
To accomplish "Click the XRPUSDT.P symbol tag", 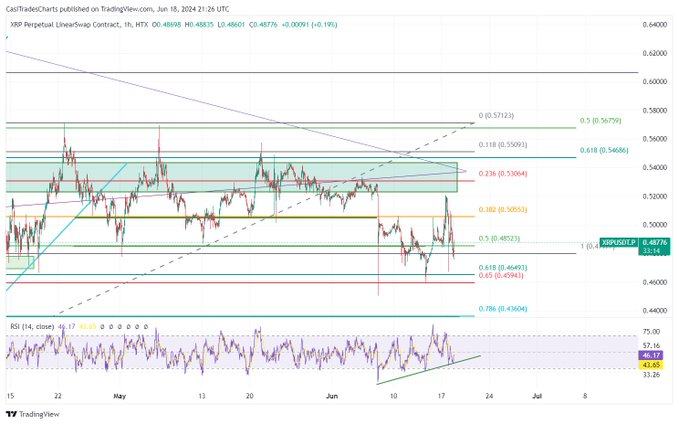I will [619, 243].
